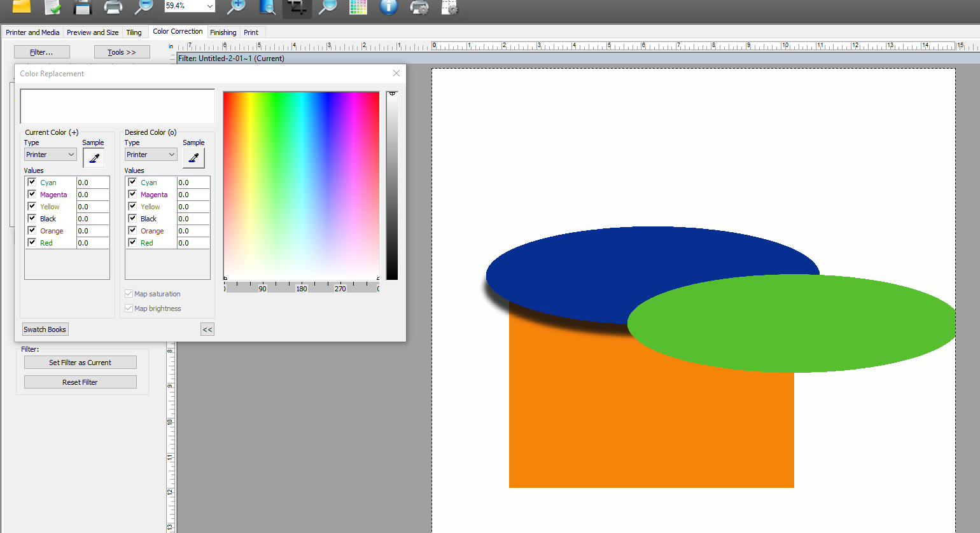Open the Finishing tab
The width and height of the screenshot is (980, 533).
[223, 32]
